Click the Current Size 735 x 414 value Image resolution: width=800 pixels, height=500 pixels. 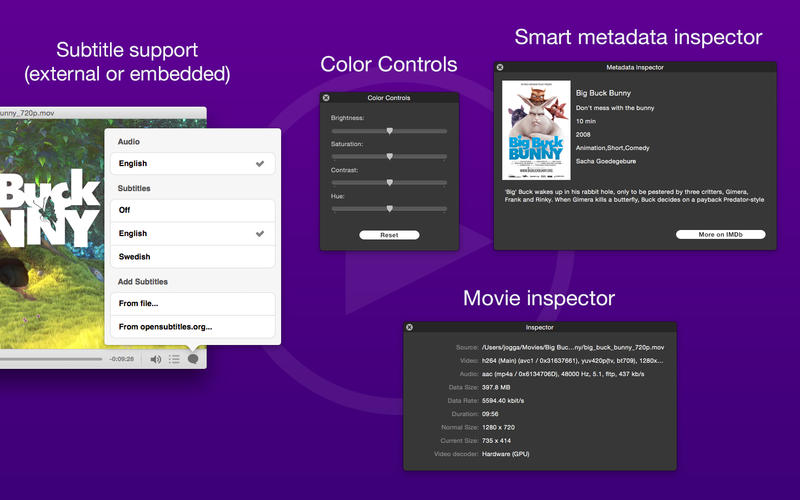496,440
